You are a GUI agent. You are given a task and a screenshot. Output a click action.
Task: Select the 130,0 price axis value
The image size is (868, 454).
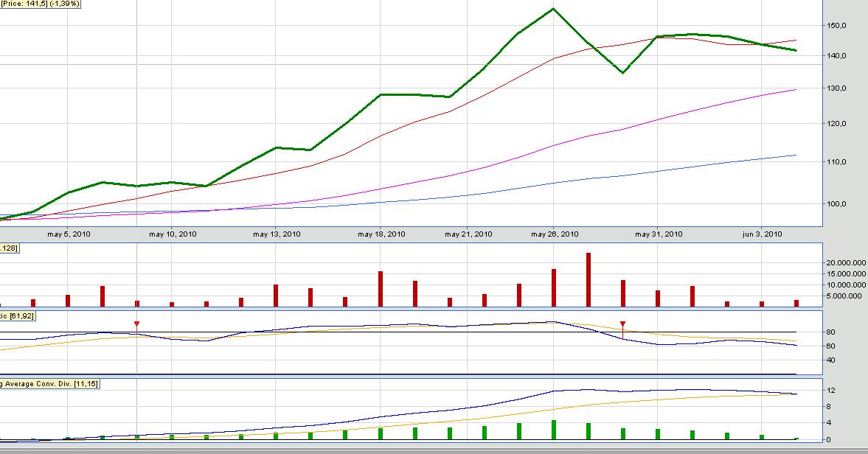(x=836, y=88)
